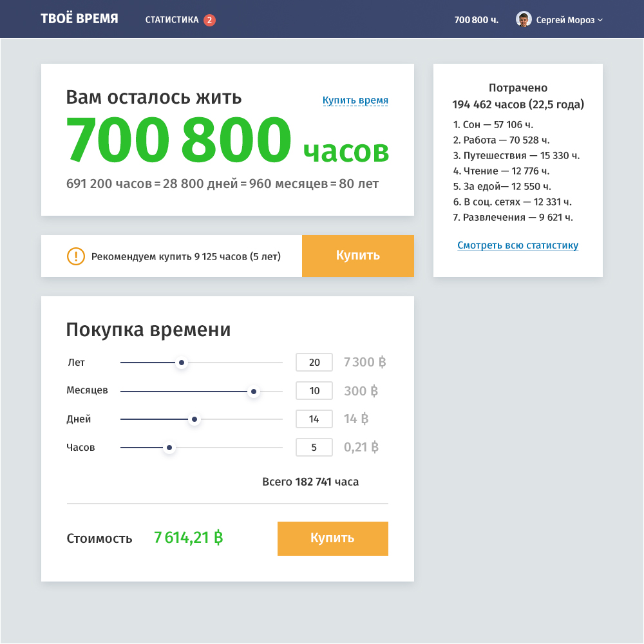Focus the Месяцев input field showing 10
644x644 pixels.
pos(314,391)
